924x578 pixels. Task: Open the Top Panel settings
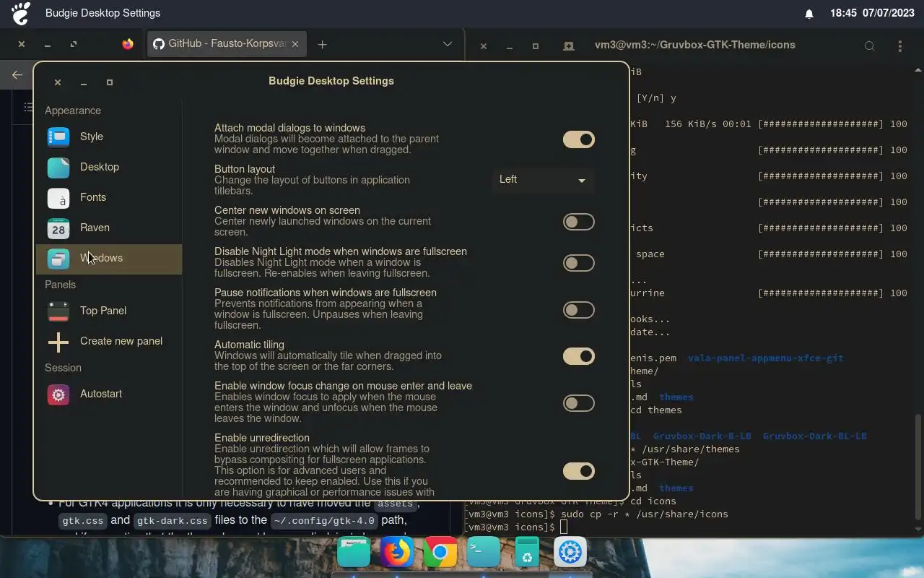(x=109, y=311)
